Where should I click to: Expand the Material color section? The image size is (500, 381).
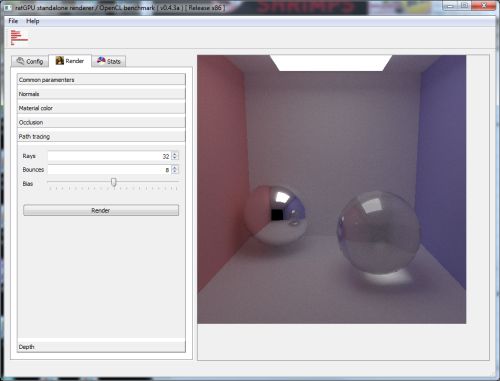pyautogui.click(x=101, y=108)
